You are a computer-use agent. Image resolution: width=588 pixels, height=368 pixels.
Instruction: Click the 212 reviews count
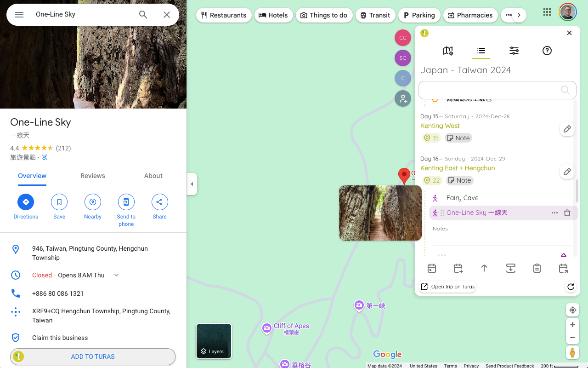(63, 148)
